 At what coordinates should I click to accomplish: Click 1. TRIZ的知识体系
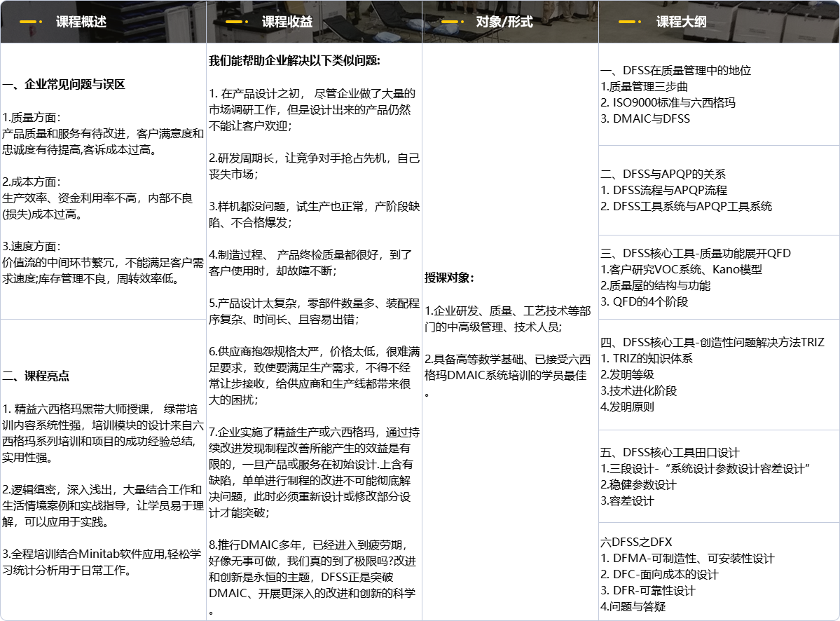[x=646, y=358]
